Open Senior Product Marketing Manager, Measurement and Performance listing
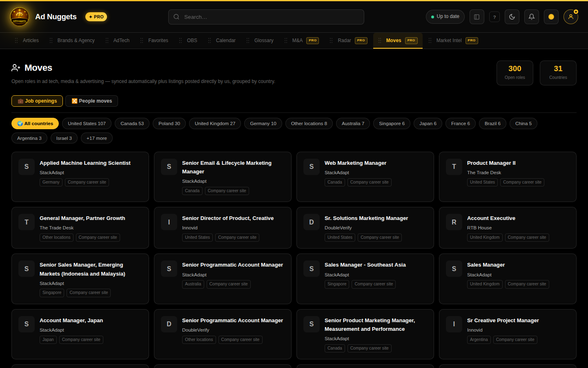Screen dimensions: 588x368 (365, 334)
